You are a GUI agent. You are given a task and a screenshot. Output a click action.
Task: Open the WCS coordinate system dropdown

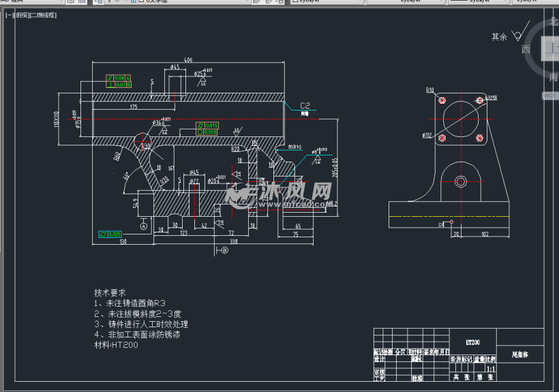(550, 96)
